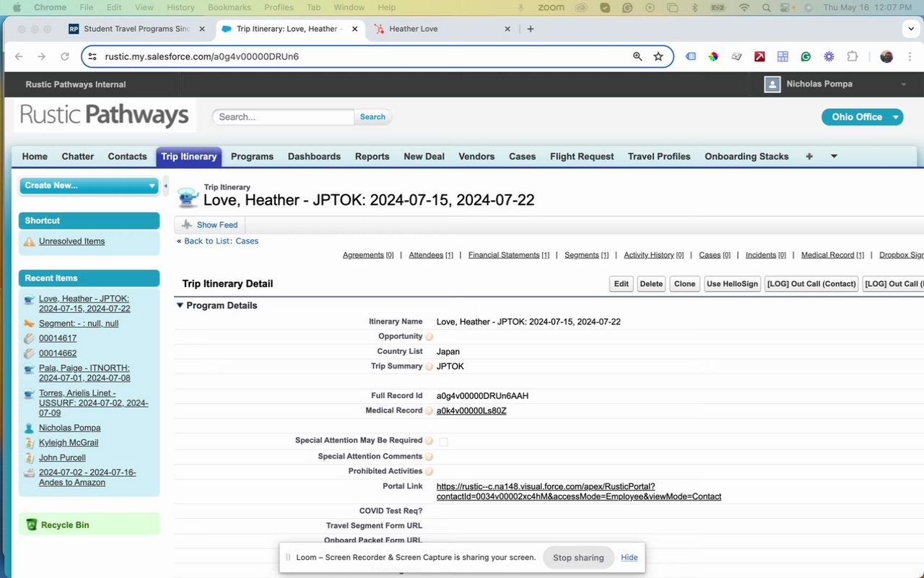Open the RusticPortal portal link
The width and height of the screenshot is (924, 578).
tap(579, 491)
